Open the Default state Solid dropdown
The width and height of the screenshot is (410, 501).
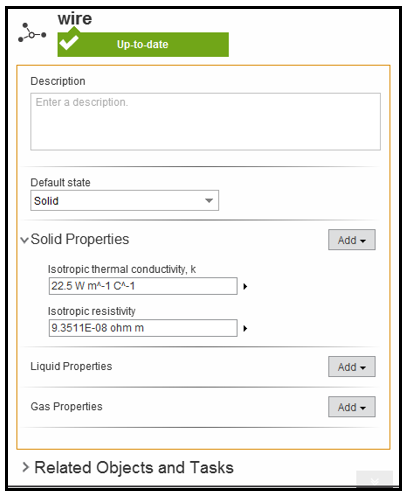pyautogui.click(x=125, y=201)
